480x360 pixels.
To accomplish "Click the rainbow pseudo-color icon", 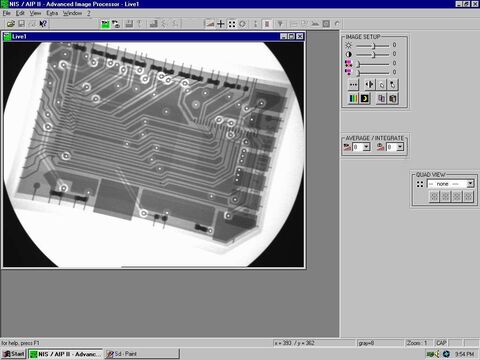I will [x=353, y=99].
